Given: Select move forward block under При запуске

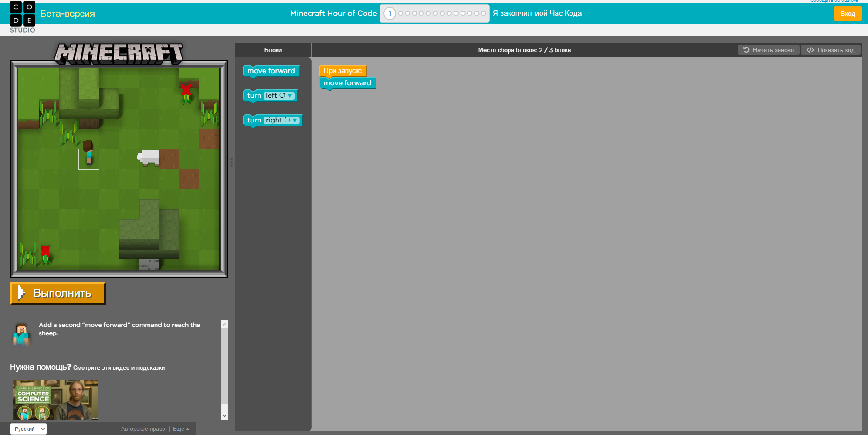Looking at the screenshot, I should [x=347, y=83].
